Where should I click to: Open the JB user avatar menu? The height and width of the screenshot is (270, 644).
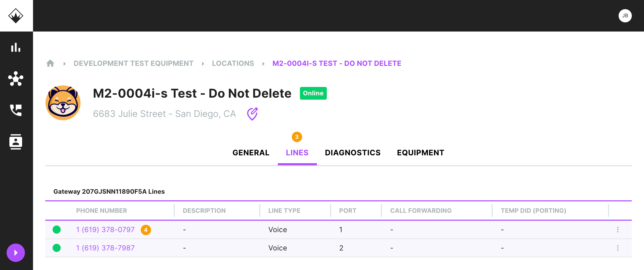pos(625,16)
